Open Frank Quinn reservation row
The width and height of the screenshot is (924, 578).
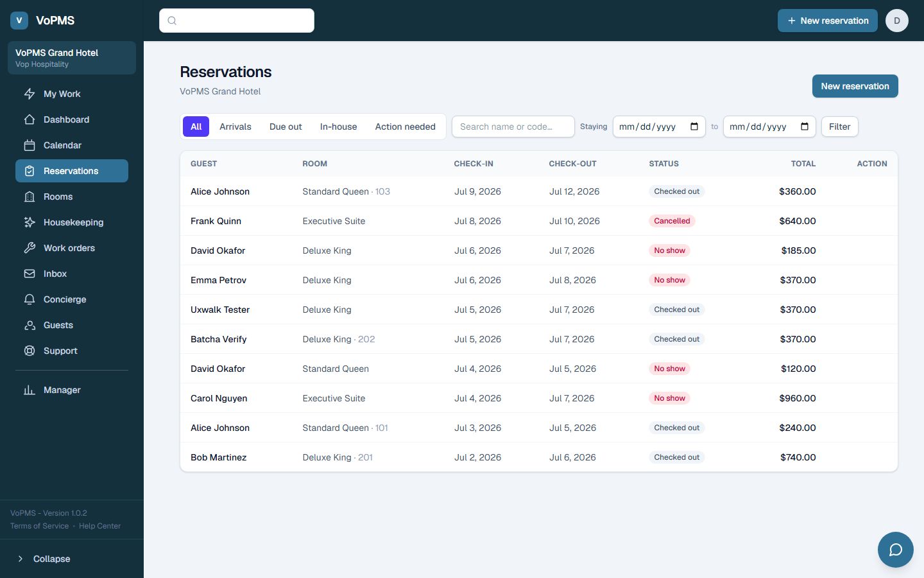[x=539, y=221]
